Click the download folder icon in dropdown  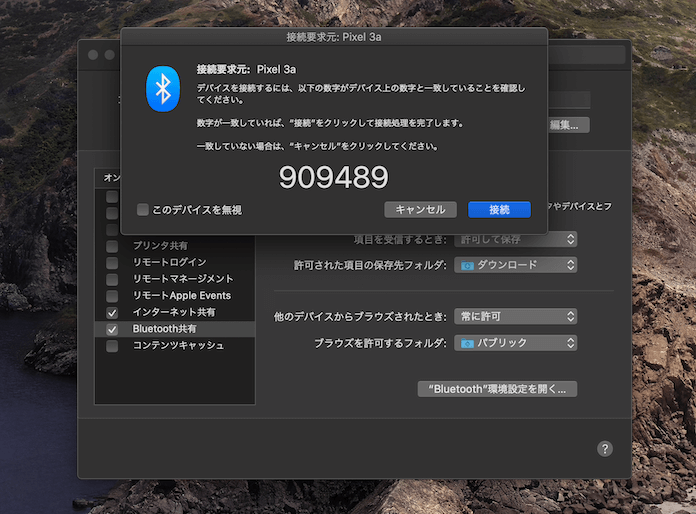tap(467, 265)
